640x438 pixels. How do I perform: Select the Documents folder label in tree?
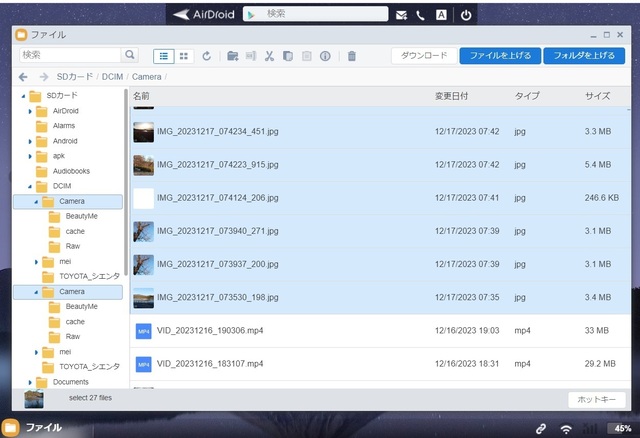[71, 382]
